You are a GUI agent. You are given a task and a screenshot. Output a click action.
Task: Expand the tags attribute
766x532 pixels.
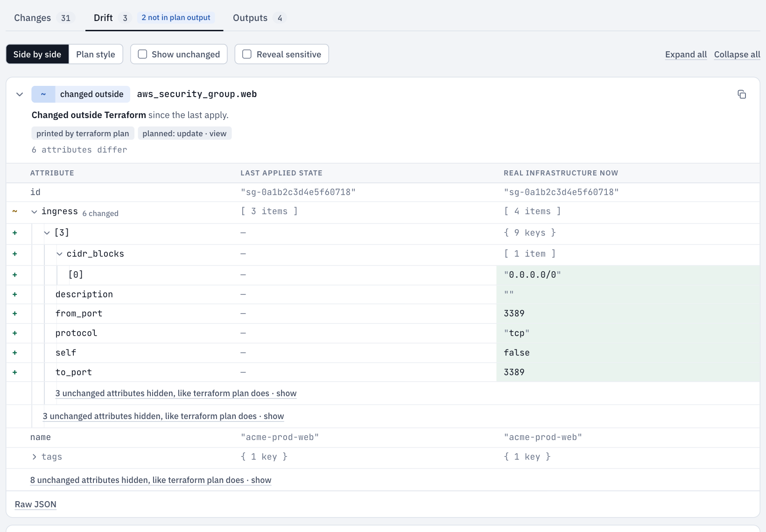point(34,457)
